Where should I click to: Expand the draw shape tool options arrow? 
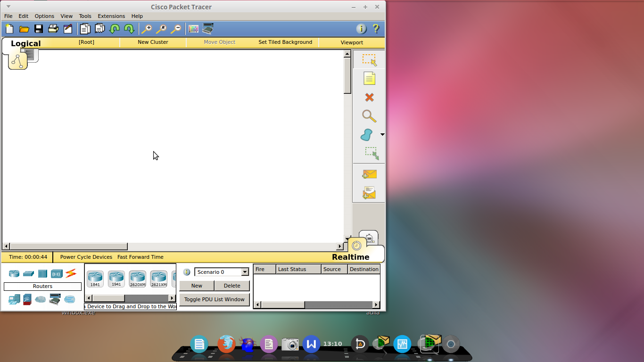pyautogui.click(x=382, y=134)
